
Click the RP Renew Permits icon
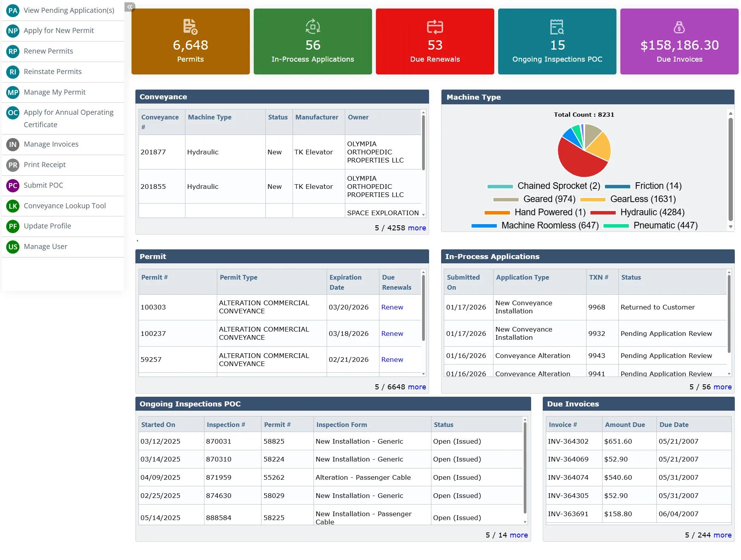[x=13, y=51]
